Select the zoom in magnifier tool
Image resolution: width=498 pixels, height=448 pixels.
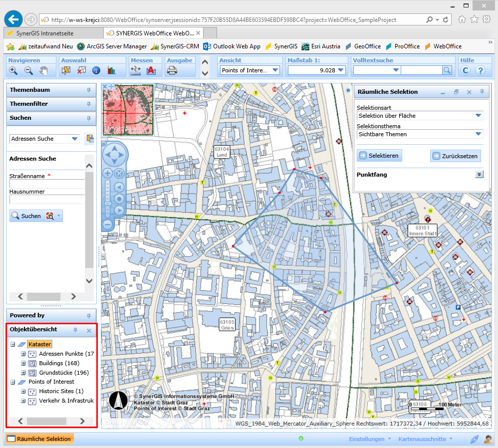[x=13, y=71]
